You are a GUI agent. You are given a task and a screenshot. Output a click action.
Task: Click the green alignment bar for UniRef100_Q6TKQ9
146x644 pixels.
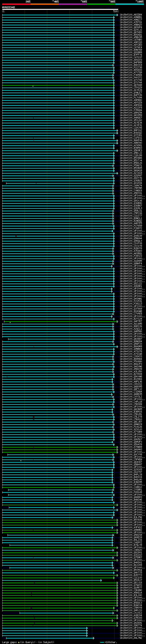(58, 85)
